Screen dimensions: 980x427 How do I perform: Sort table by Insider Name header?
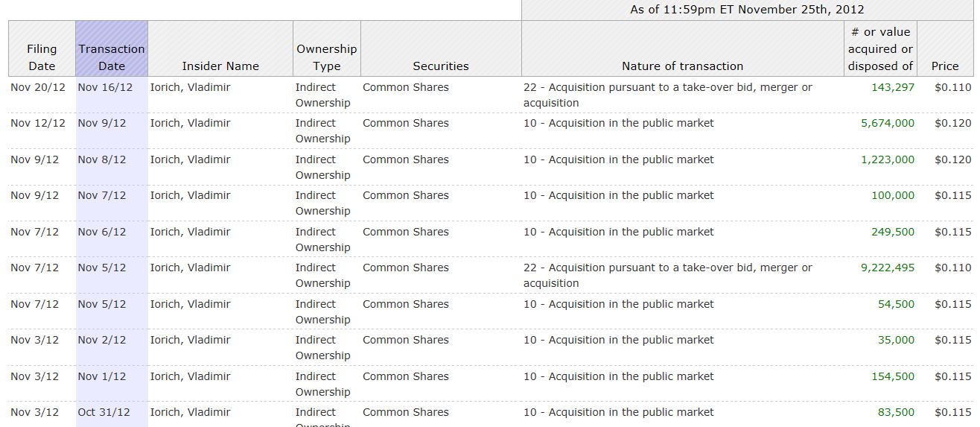pos(220,66)
